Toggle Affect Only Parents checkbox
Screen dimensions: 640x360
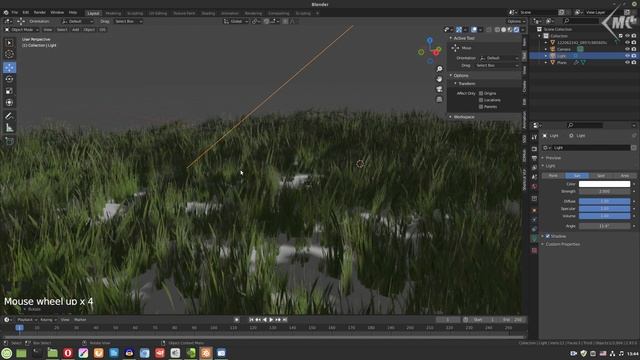click(x=481, y=107)
